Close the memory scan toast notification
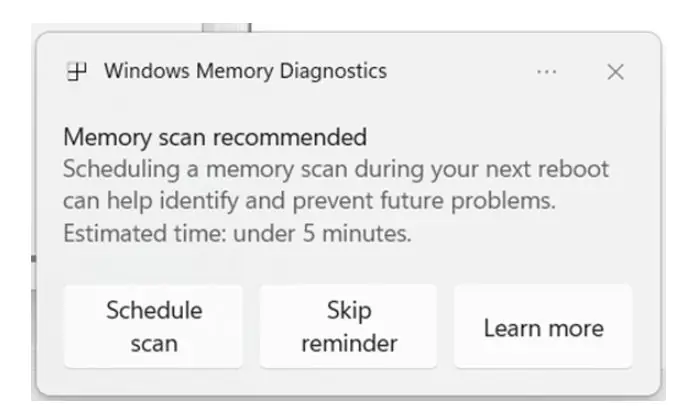The image size is (697, 420). click(x=615, y=72)
